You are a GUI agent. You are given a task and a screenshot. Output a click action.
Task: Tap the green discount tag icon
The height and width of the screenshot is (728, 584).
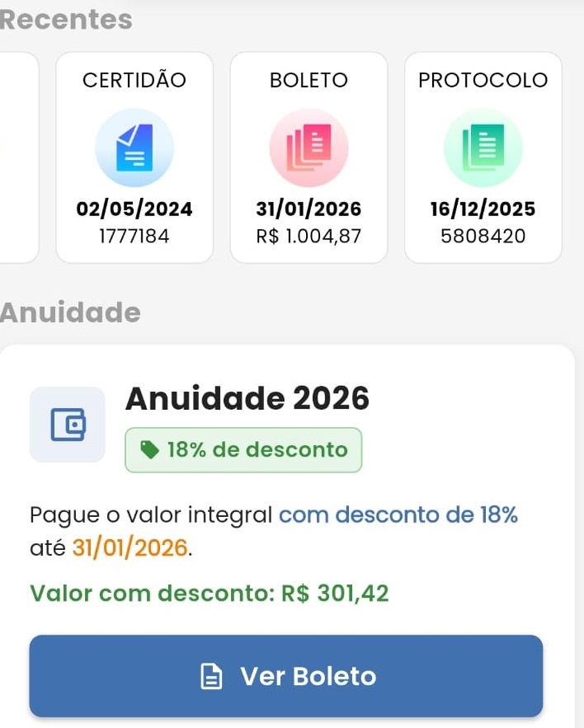pyautogui.click(x=149, y=450)
